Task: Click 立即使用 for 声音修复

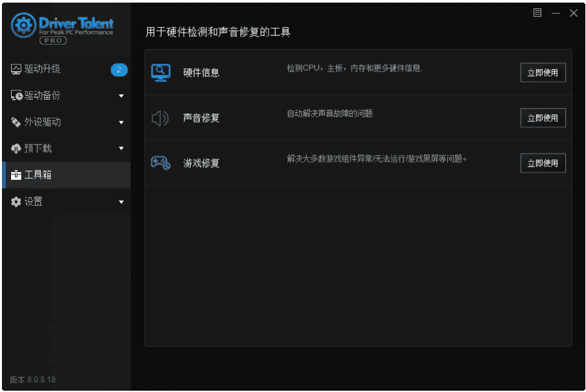Action: click(542, 118)
